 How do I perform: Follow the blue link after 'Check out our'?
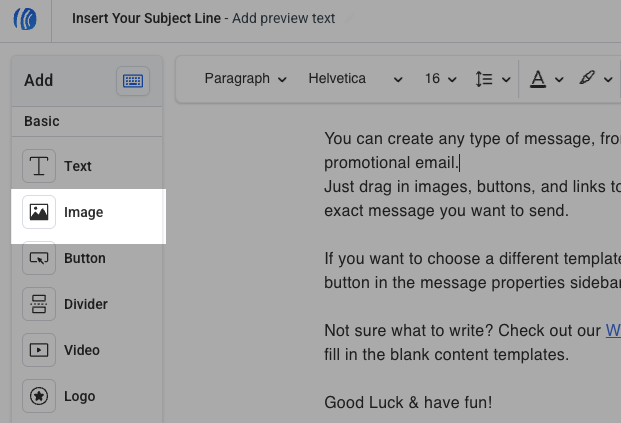[x=613, y=330]
